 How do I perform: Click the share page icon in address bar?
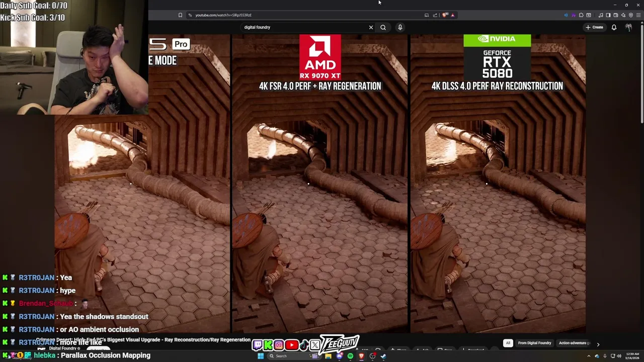pos(435,15)
